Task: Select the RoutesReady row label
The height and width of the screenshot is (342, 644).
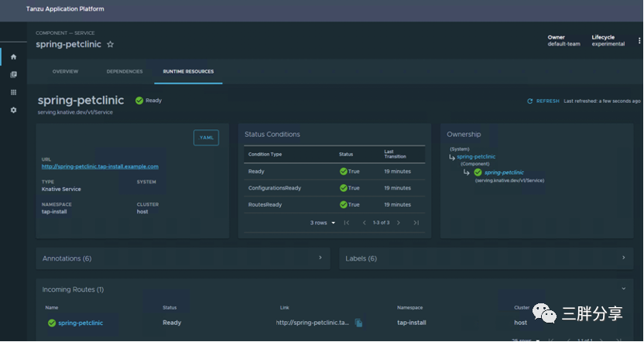Action: click(x=265, y=204)
